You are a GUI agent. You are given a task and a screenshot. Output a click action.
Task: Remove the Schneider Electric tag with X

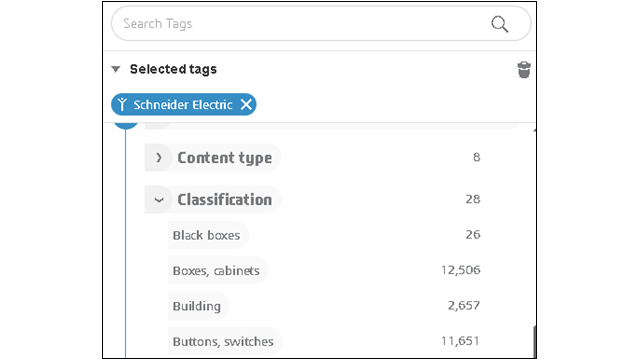pos(246,104)
